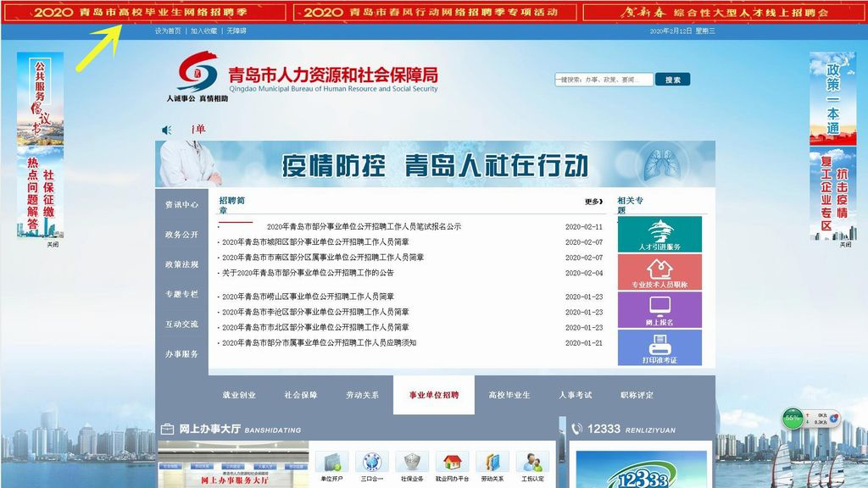Open the 打印准考证 printer icon

[660, 347]
